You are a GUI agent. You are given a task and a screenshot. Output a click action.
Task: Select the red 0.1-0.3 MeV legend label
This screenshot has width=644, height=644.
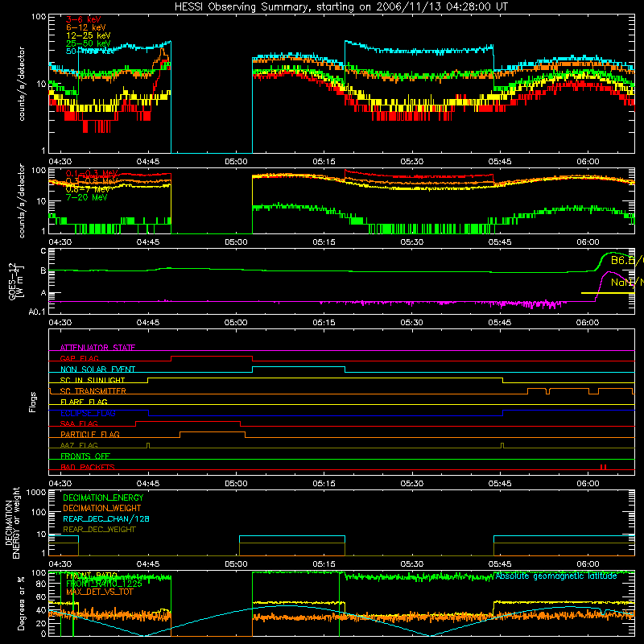[92, 173]
